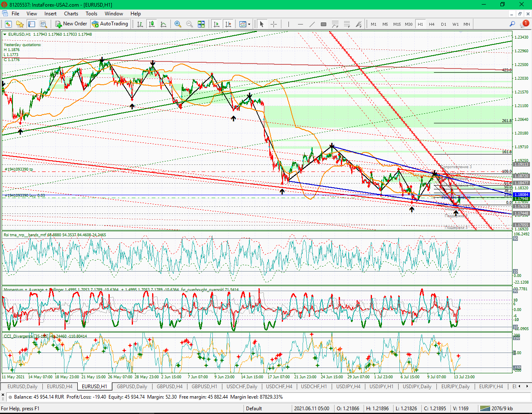Switch chart to bar chart style
Viewport: 532px width, 414px height.
[140, 24]
